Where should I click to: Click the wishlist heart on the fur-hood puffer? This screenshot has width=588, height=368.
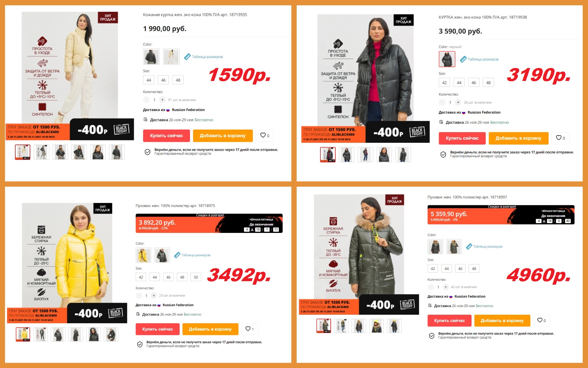(541, 320)
